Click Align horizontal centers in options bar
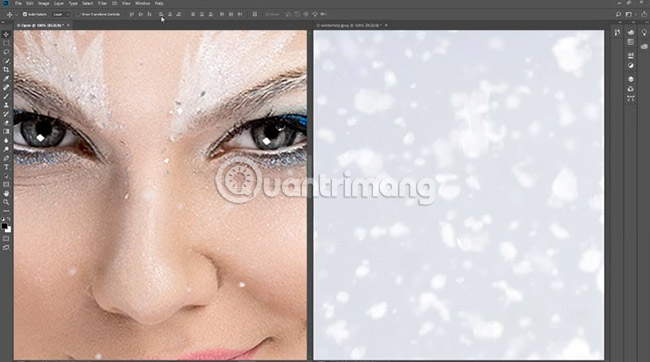 point(170,14)
